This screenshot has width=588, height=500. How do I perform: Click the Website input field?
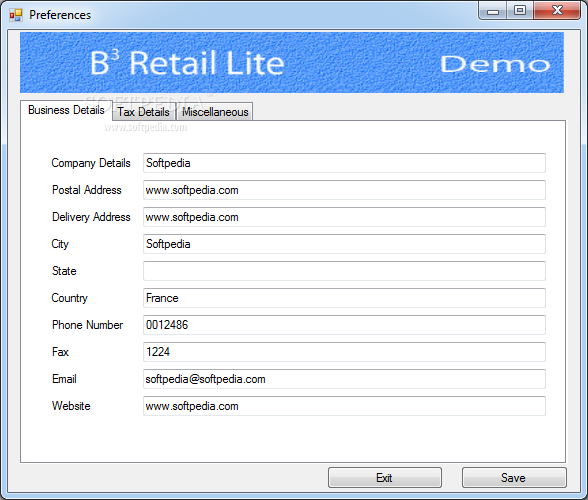click(x=344, y=406)
